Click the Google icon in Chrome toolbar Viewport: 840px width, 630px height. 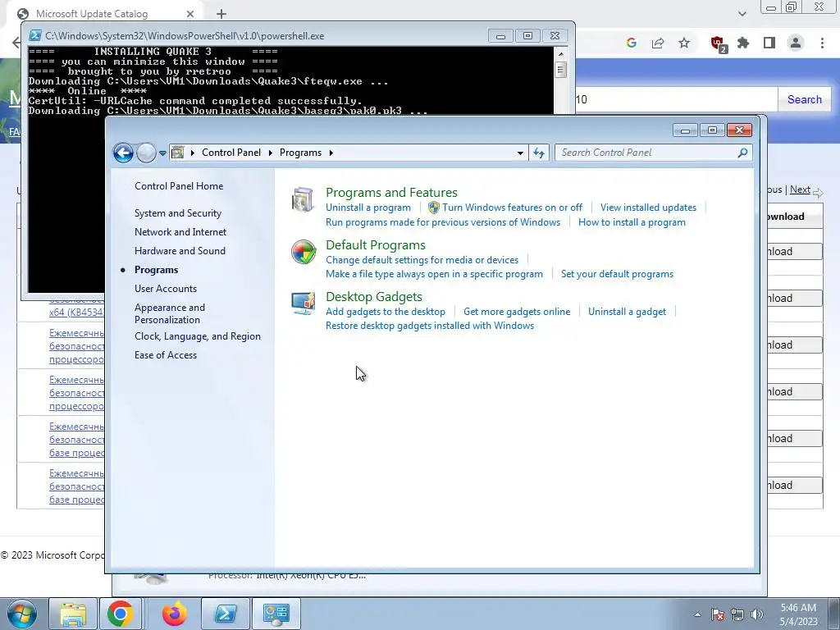[632, 43]
